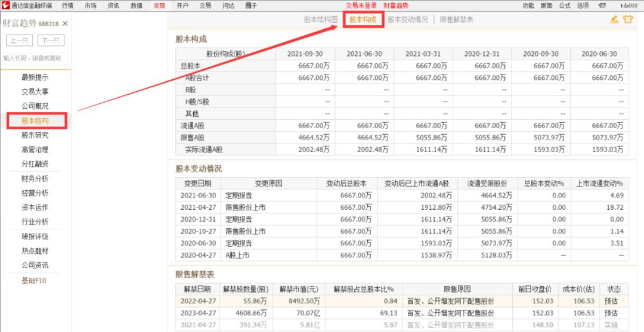Click the 变更原因 column header
644x332 pixels.
click(269, 183)
